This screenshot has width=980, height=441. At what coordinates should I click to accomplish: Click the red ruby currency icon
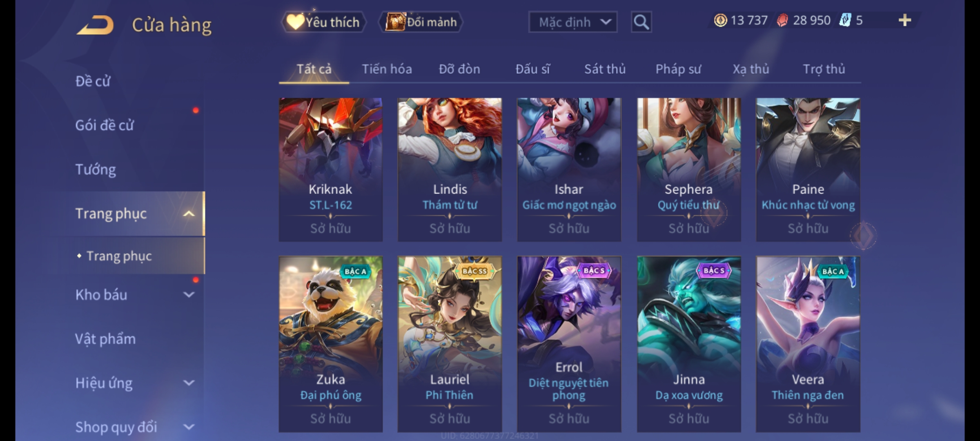pyautogui.click(x=782, y=20)
